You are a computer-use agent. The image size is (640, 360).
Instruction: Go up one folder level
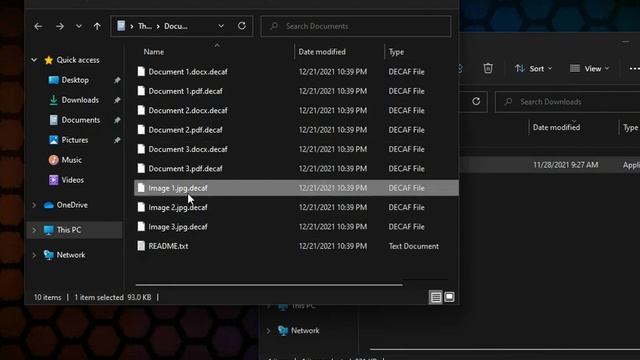[97, 26]
